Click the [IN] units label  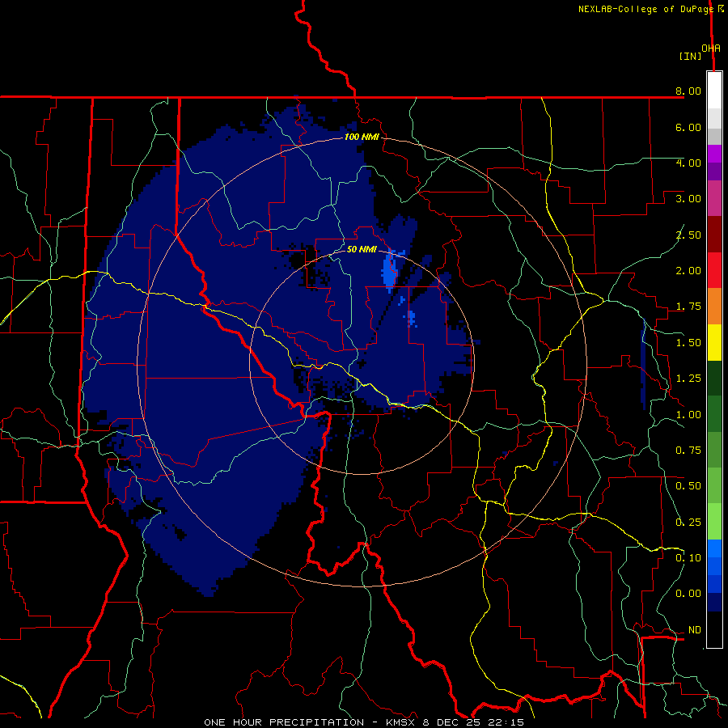[690, 56]
